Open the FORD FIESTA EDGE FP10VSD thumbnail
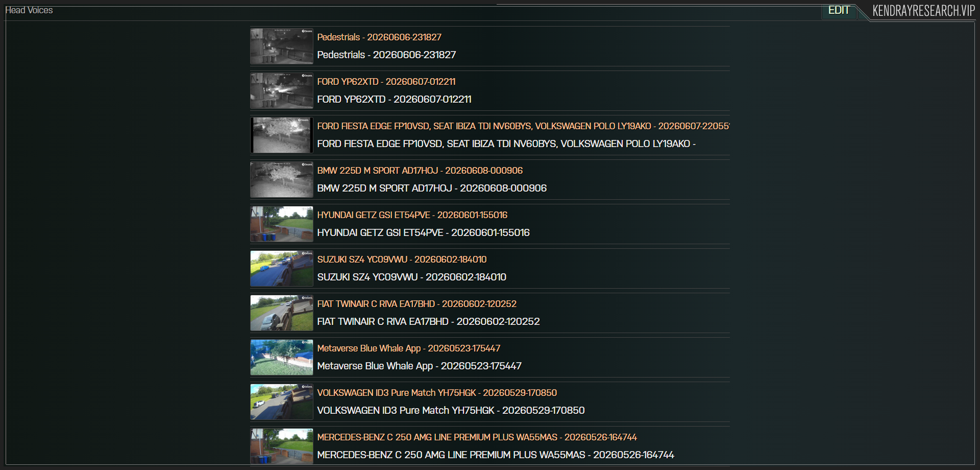The height and width of the screenshot is (470, 980). (282, 135)
